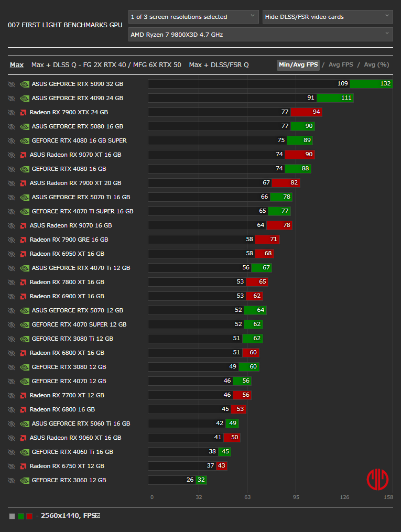Viewport: 401px width, 532px height.
Task: Click NVIDIA logo beside RTX 5070 12 GB
Action: [x=25, y=311]
